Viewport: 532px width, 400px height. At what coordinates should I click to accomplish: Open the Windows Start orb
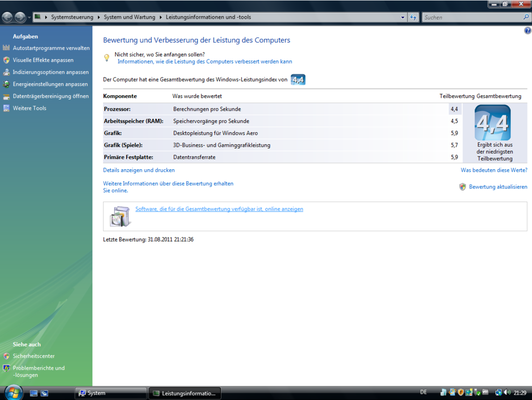(x=14, y=393)
